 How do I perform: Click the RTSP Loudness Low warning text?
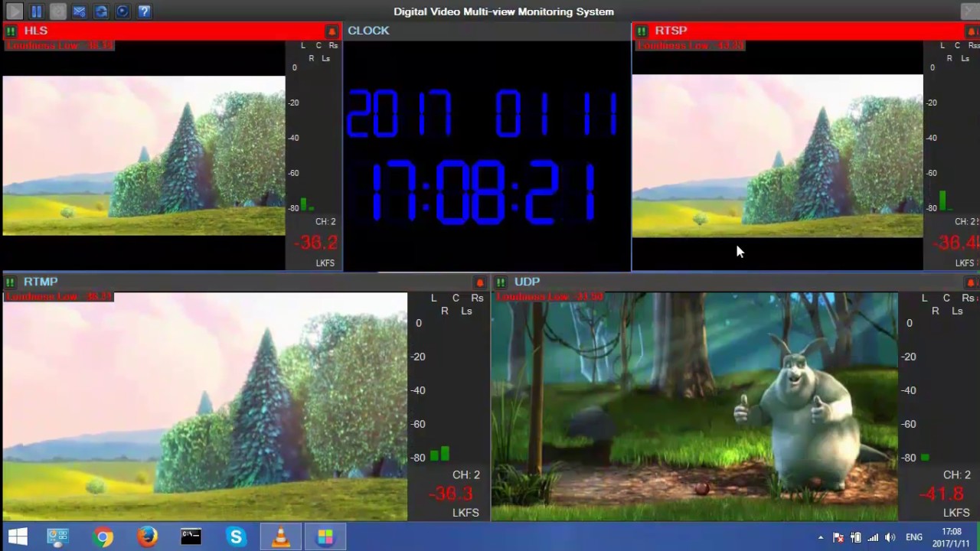[x=690, y=46]
